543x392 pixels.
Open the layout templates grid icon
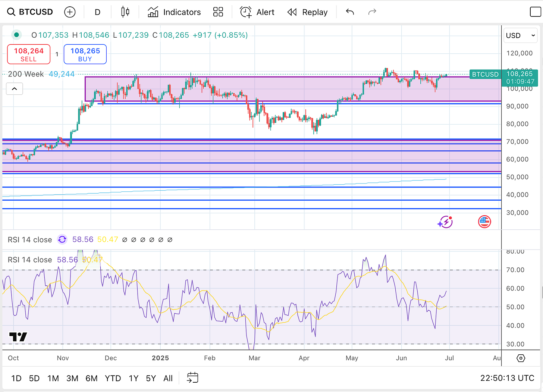point(218,12)
